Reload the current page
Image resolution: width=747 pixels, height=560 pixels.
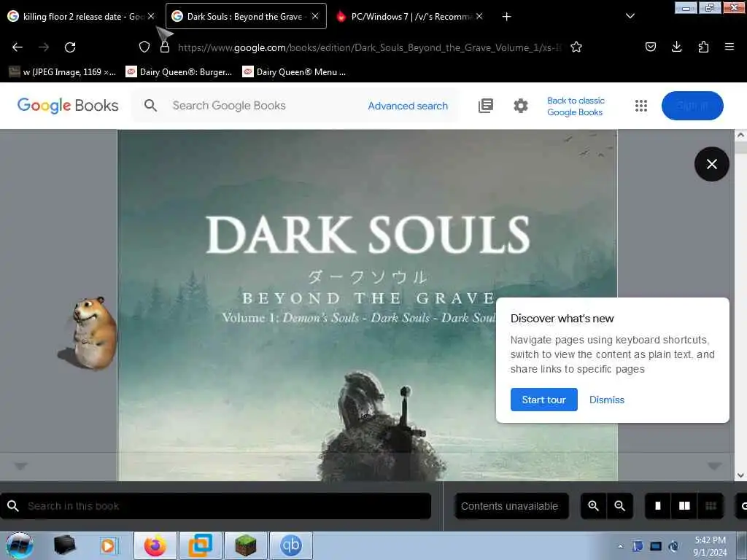(70, 47)
